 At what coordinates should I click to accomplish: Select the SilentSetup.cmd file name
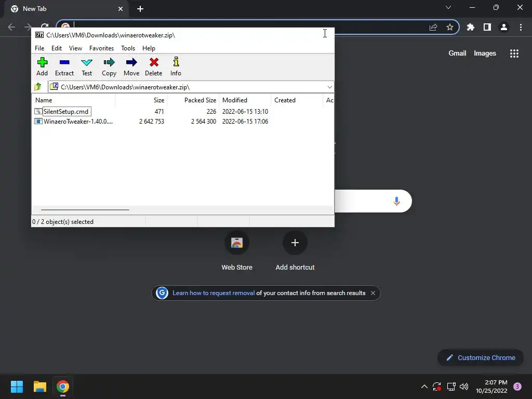tap(66, 111)
